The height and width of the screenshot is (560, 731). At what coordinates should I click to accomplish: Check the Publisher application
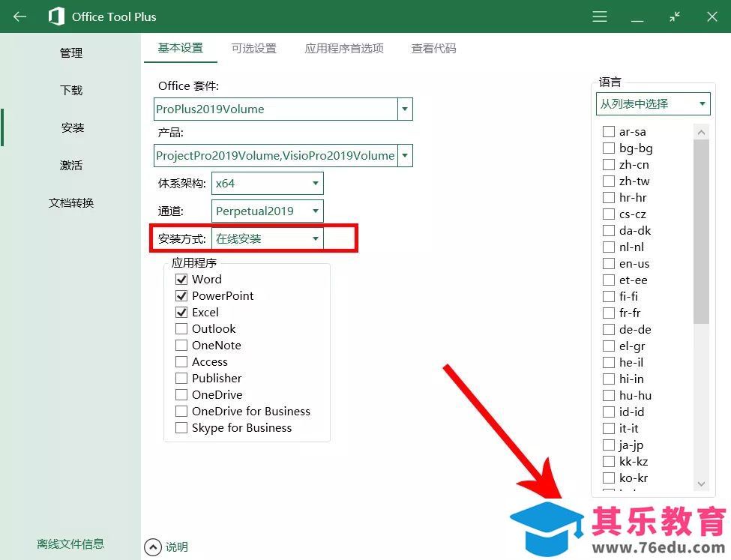tap(181, 378)
